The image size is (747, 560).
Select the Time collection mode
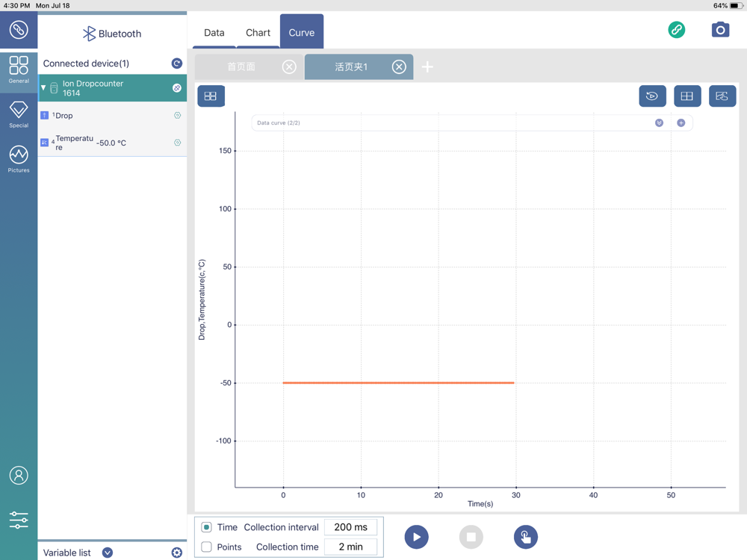click(206, 527)
